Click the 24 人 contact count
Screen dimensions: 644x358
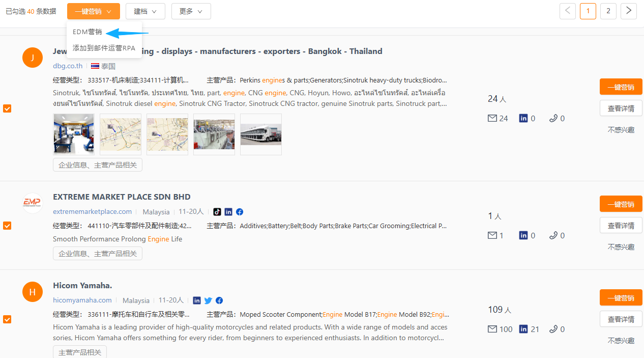[x=497, y=99]
